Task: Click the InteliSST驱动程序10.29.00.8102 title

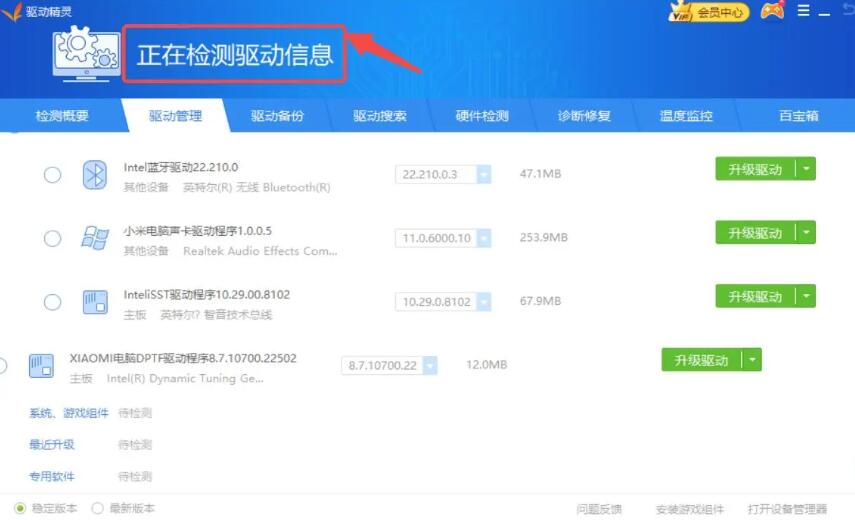Action: click(x=207, y=294)
